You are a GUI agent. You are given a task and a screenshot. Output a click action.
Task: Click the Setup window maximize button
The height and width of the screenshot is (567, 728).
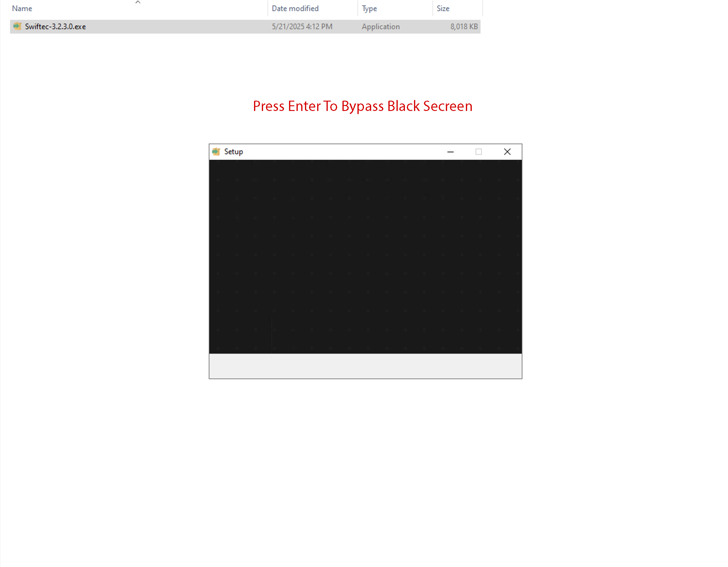479,152
